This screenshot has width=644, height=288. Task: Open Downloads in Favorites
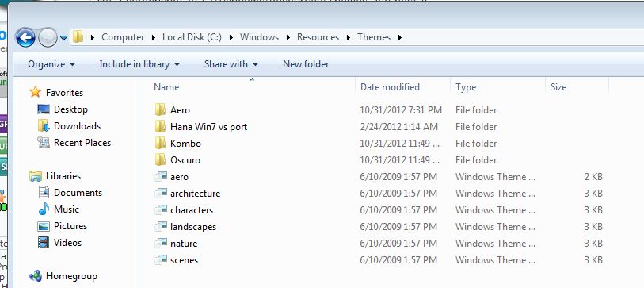pos(77,126)
